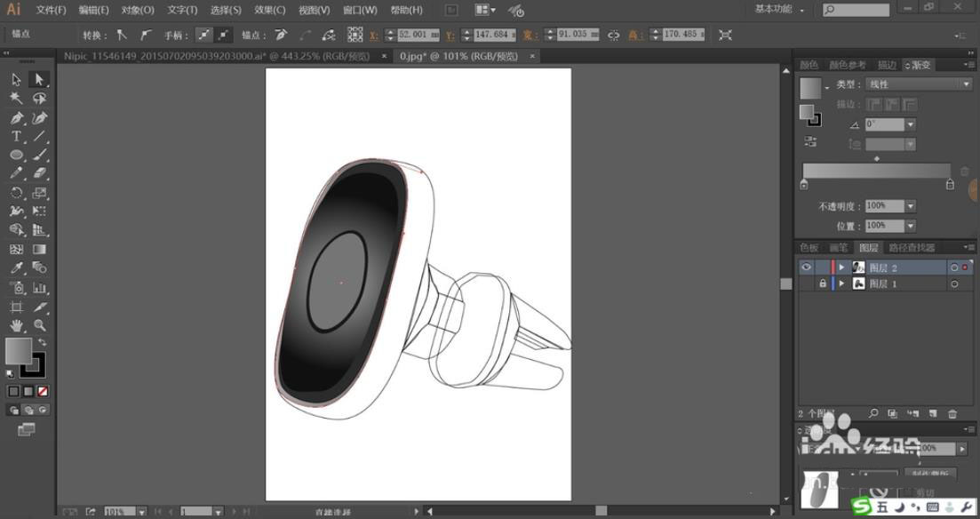The image size is (980, 519).
Task: Select the Ellipse tool
Action: pos(16,155)
